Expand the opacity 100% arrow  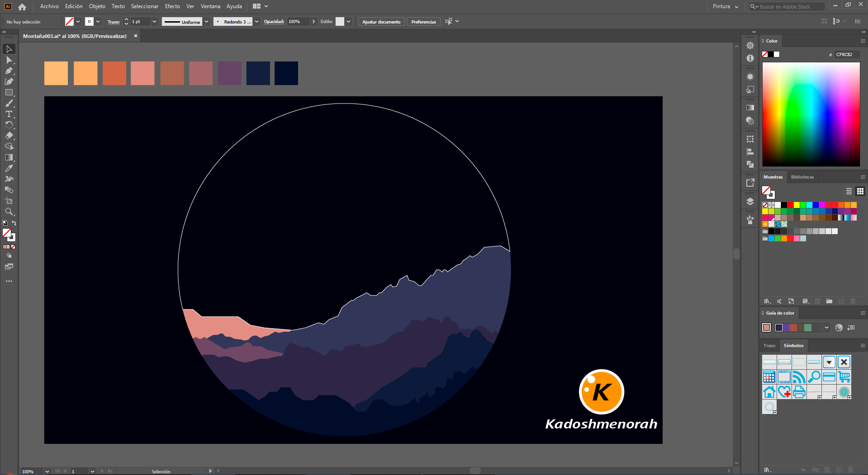coord(313,22)
